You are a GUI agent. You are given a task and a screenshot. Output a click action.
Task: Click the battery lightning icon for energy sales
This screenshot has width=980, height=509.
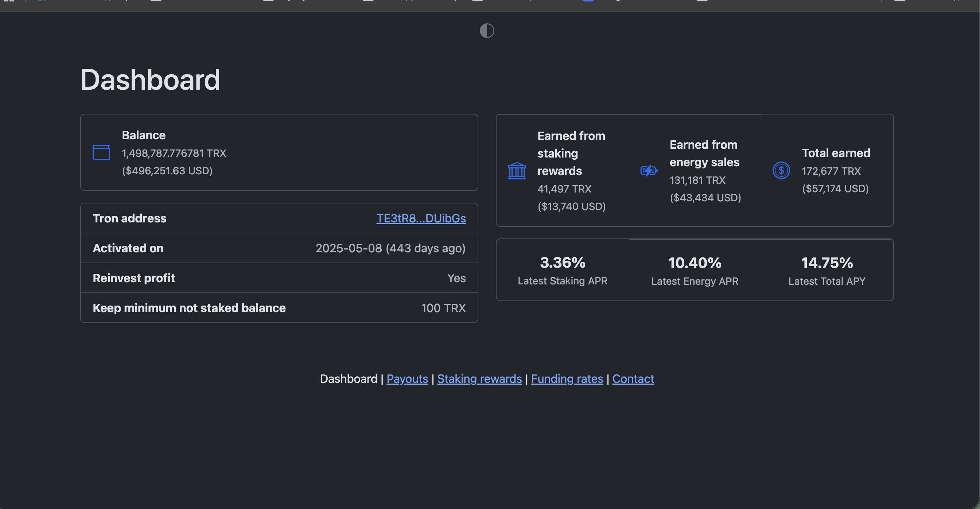tap(649, 171)
